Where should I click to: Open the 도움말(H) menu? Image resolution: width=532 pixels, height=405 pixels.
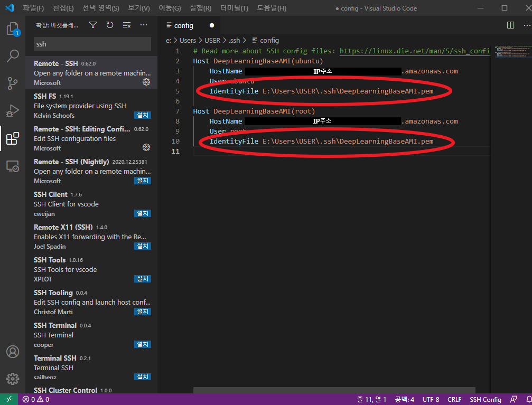click(272, 8)
